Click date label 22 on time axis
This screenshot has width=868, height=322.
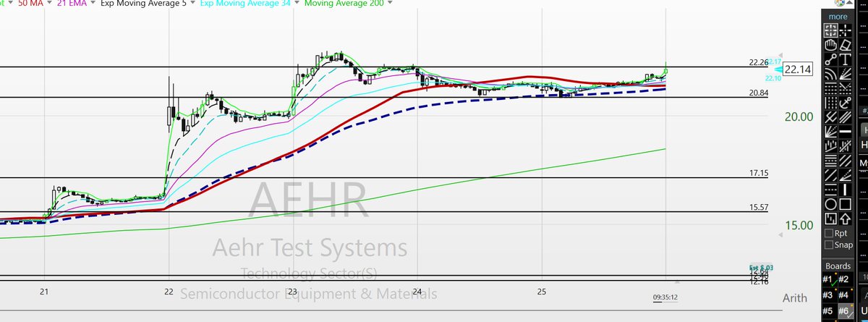point(169,291)
